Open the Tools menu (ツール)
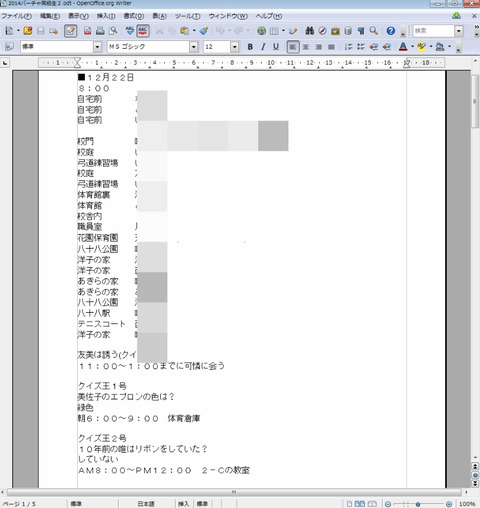Screen dimensions: 480x508 point(188,16)
